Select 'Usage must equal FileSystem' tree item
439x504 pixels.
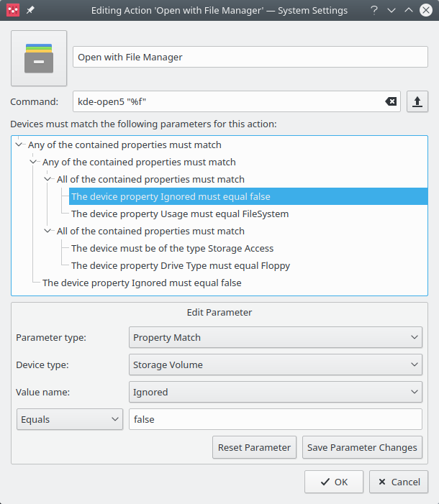179,214
